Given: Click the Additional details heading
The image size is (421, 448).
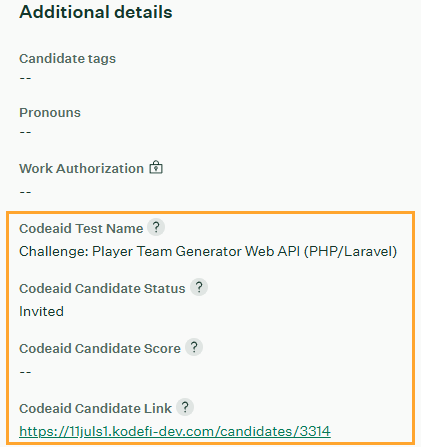Looking at the screenshot, I should pyautogui.click(x=96, y=12).
